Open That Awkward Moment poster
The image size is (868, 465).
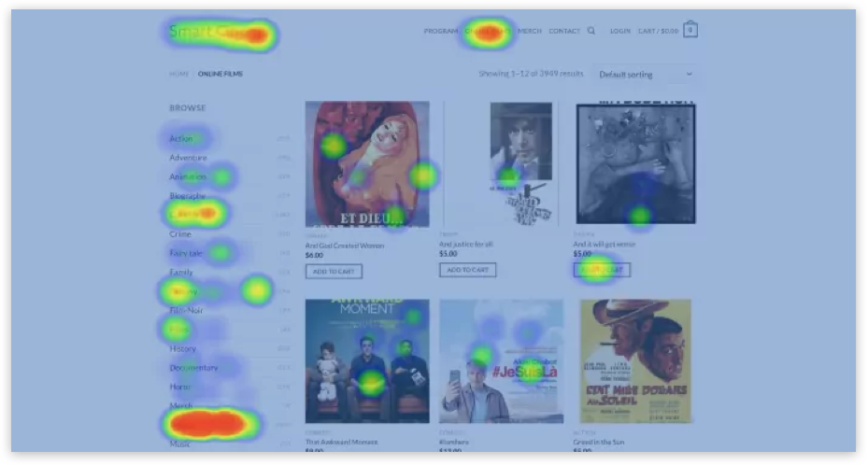click(x=367, y=361)
